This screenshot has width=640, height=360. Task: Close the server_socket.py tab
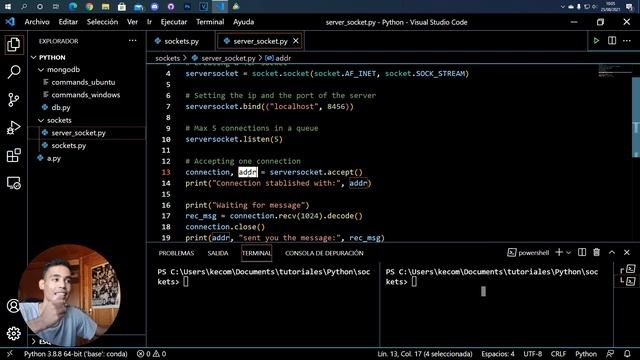296,41
